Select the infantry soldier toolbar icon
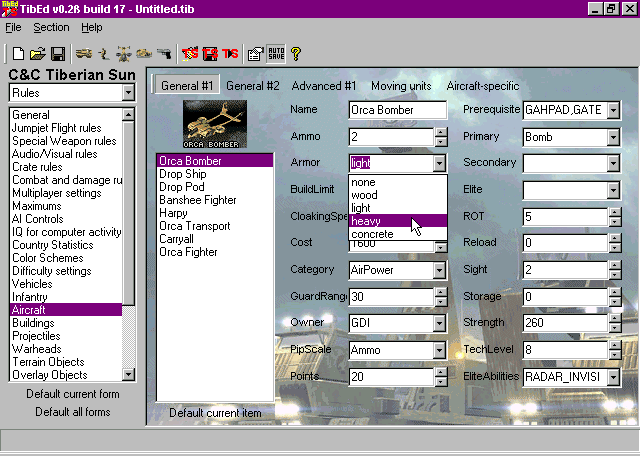640x456 pixels. pyautogui.click(x=104, y=53)
